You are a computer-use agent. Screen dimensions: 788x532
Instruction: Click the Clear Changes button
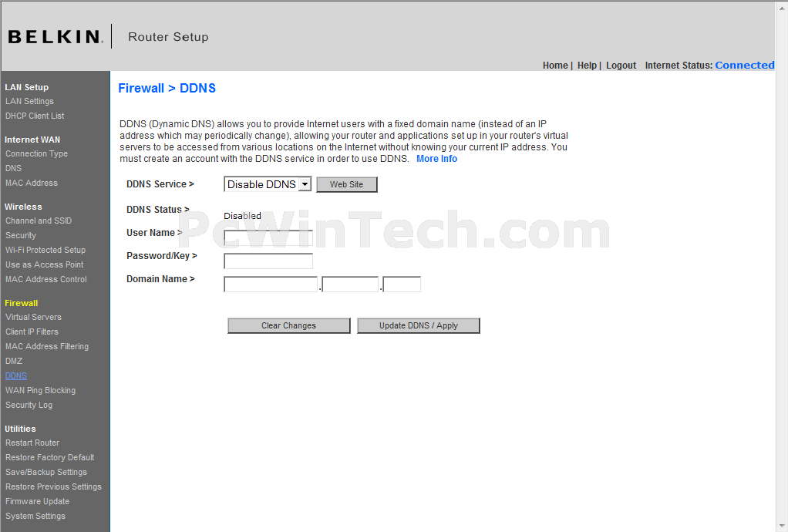[x=288, y=325]
